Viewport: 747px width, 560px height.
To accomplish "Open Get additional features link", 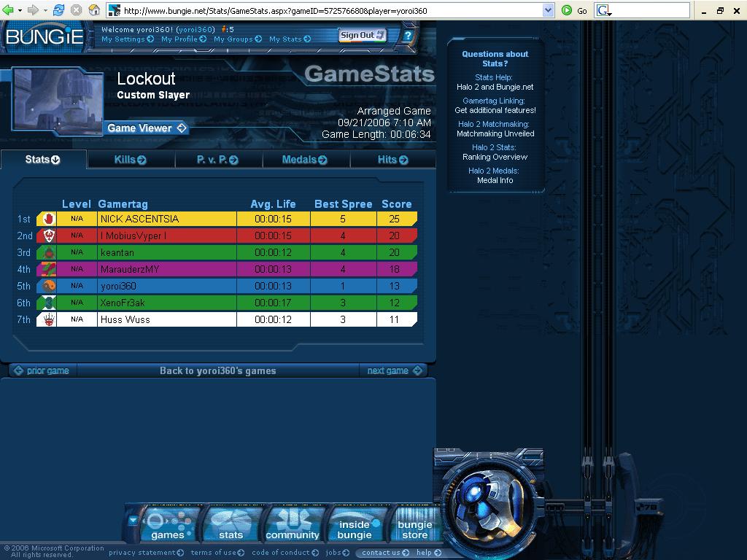I will (495, 111).
